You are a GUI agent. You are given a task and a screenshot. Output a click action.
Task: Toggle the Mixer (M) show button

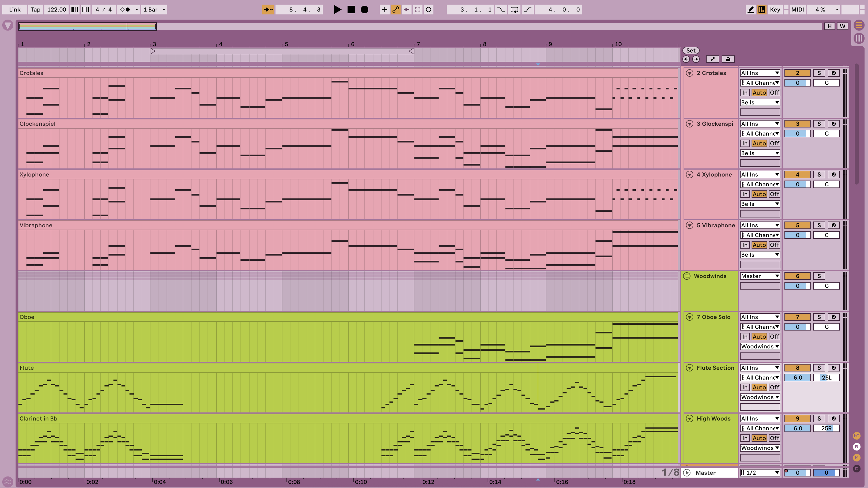tap(856, 458)
